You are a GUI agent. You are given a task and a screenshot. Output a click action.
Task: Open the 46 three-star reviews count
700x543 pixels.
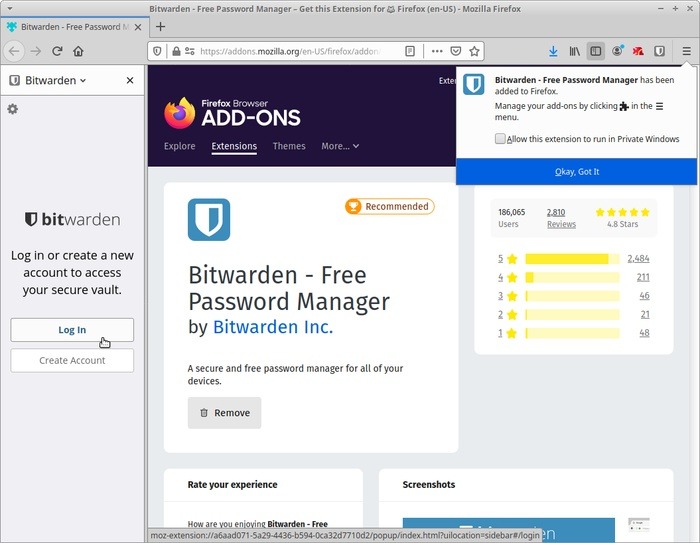[644, 296]
